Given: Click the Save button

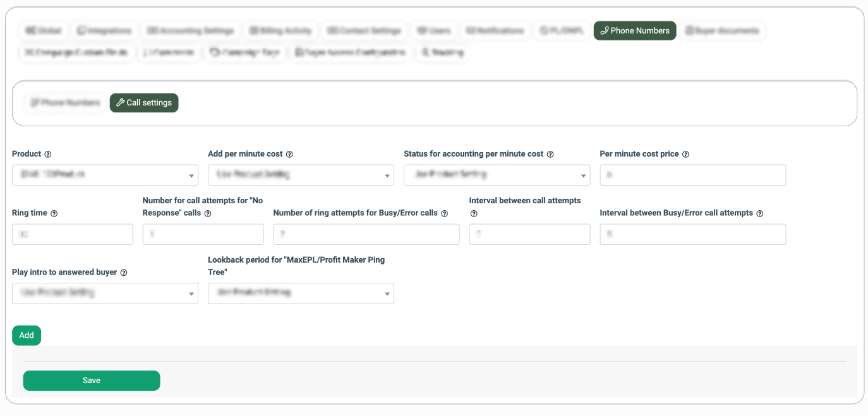Looking at the screenshot, I should (x=92, y=381).
